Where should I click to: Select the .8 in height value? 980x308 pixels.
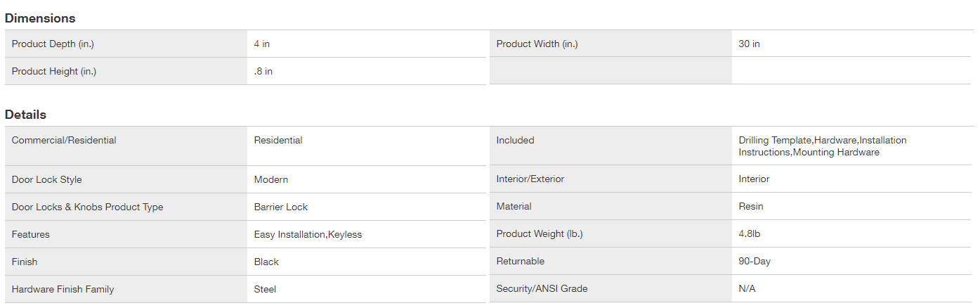(263, 71)
